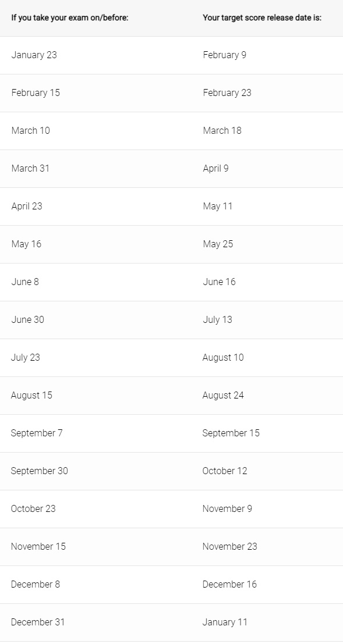
Task: Click the July 13 release date
Action: click(x=217, y=319)
